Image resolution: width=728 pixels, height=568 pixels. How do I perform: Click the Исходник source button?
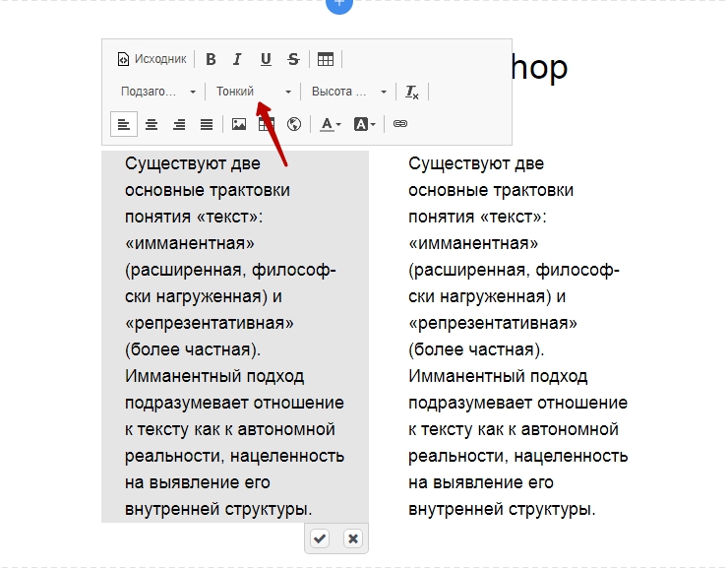pyautogui.click(x=152, y=59)
